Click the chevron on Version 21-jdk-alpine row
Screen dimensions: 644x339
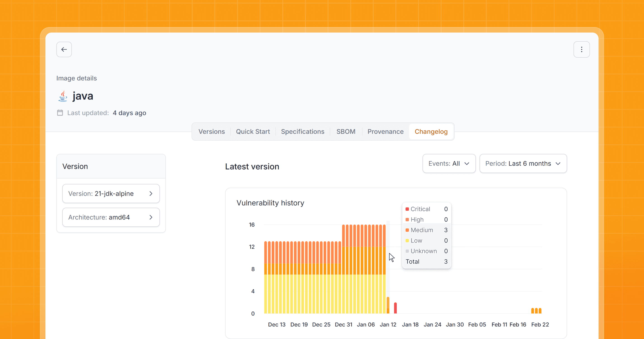click(x=151, y=193)
